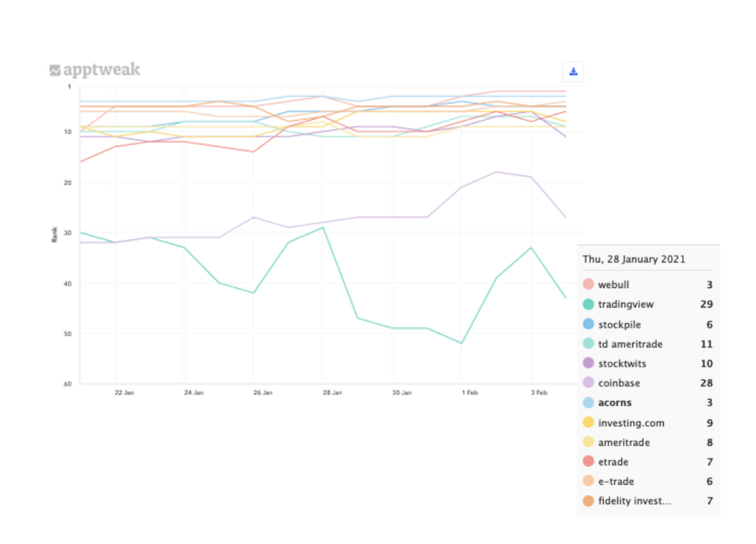Click the stockpile blue color swatch
Viewport: 756px width, 544px height.
(588, 324)
